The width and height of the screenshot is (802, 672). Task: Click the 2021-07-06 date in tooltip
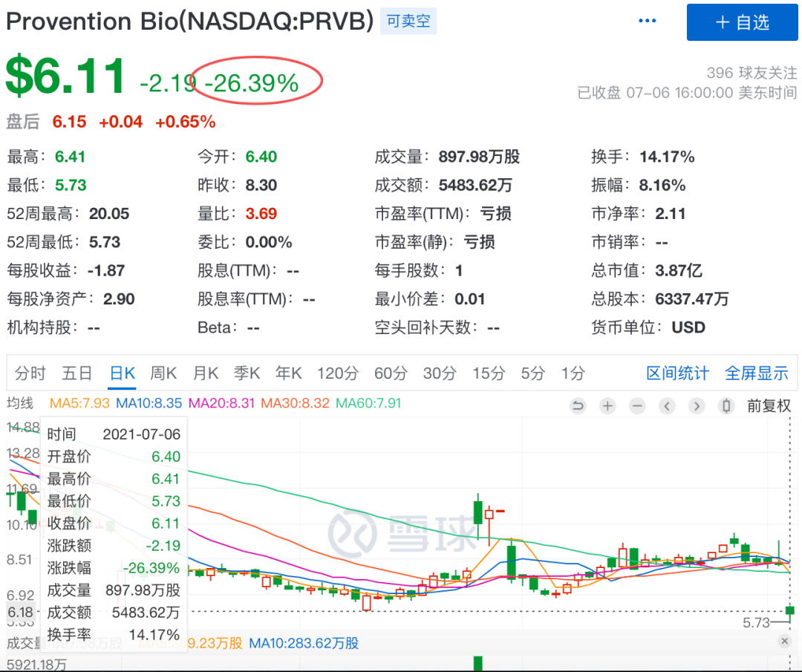pyautogui.click(x=142, y=434)
